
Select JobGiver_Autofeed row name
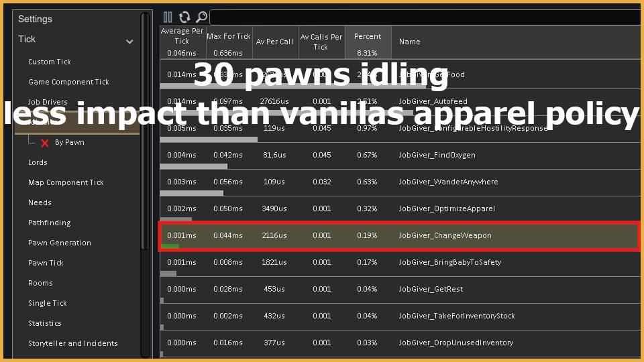(433, 101)
